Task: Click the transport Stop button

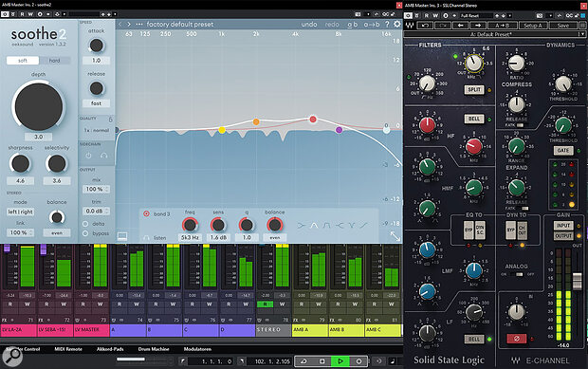Action: pos(322,361)
